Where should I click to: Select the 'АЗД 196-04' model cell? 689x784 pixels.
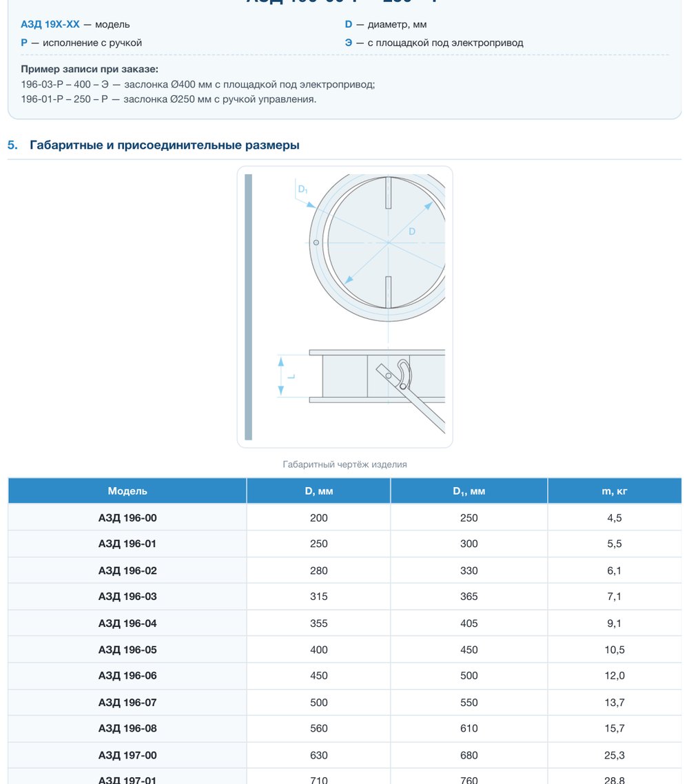pyautogui.click(x=127, y=623)
